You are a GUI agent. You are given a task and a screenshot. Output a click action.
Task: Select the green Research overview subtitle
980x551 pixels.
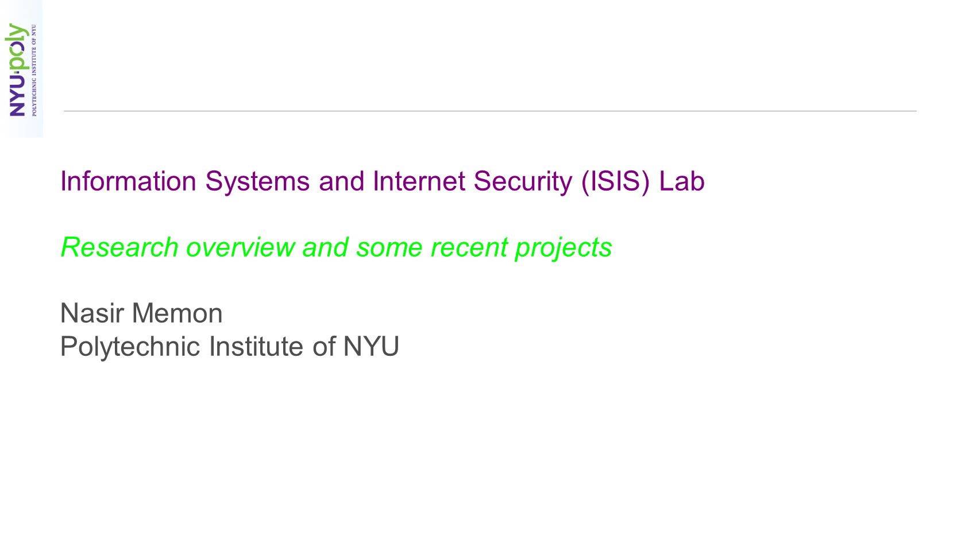tap(336, 248)
